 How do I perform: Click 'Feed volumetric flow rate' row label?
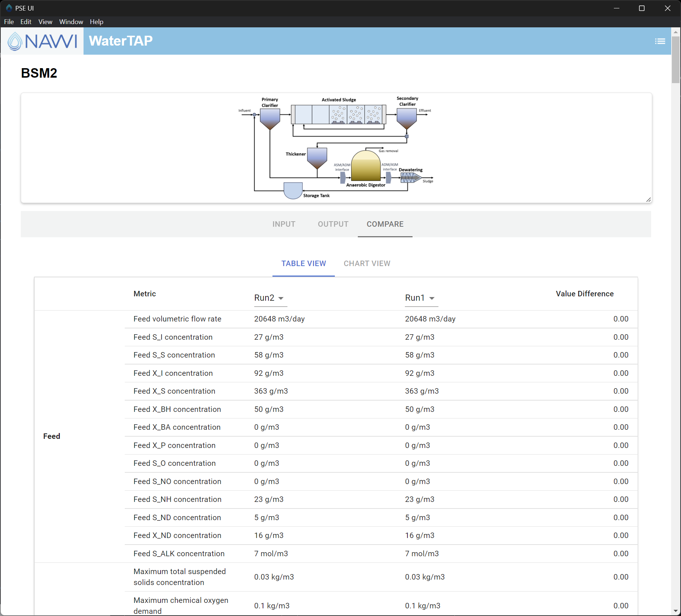pos(177,319)
